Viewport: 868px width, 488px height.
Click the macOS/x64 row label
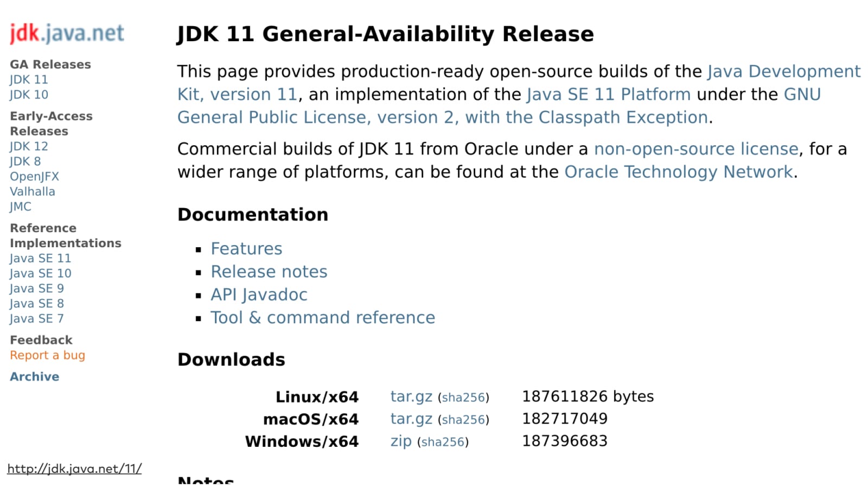tap(311, 420)
